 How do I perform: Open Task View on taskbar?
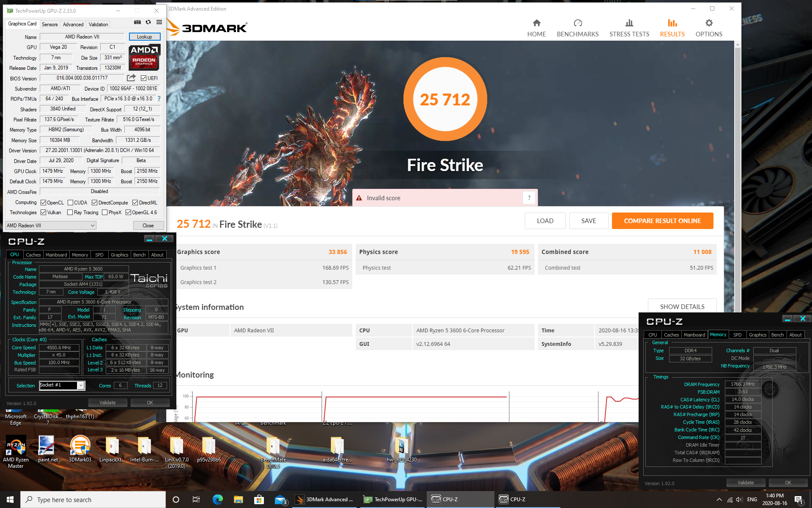tap(196, 500)
